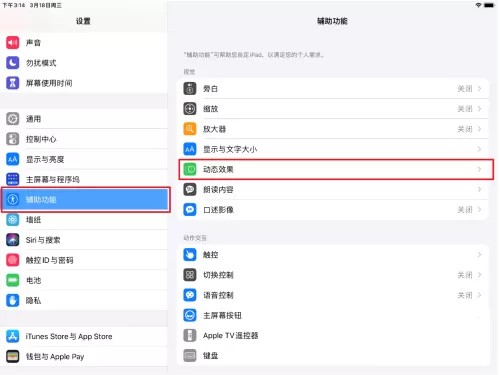500x375 pixels.
Task: Tap the 缩放 zoom icon
Action: (x=190, y=109)
